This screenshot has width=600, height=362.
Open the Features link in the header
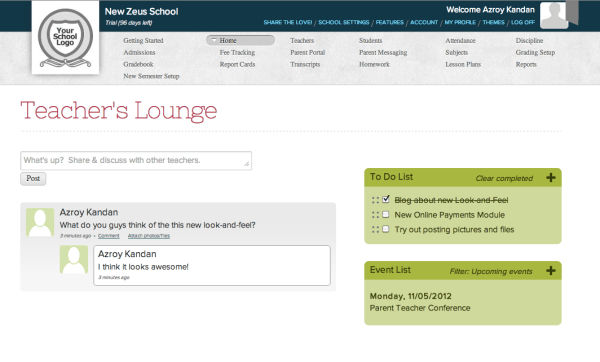point(390,23)
